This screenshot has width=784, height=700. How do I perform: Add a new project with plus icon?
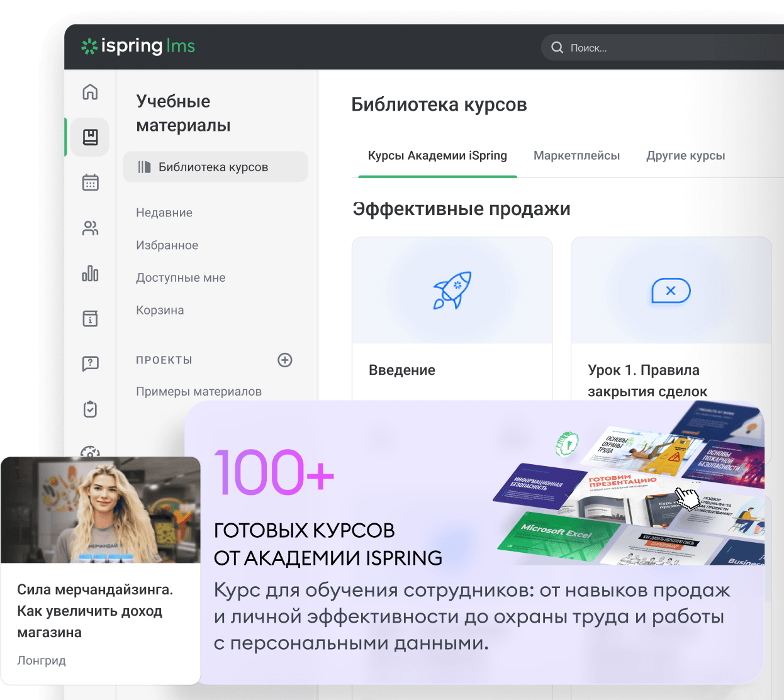[x=285, y=360]
